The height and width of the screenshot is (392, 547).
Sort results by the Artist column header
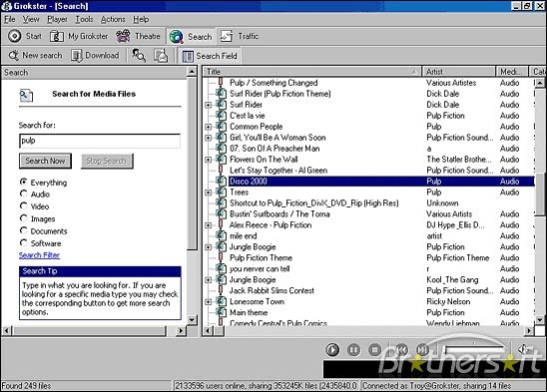(459, 72)
